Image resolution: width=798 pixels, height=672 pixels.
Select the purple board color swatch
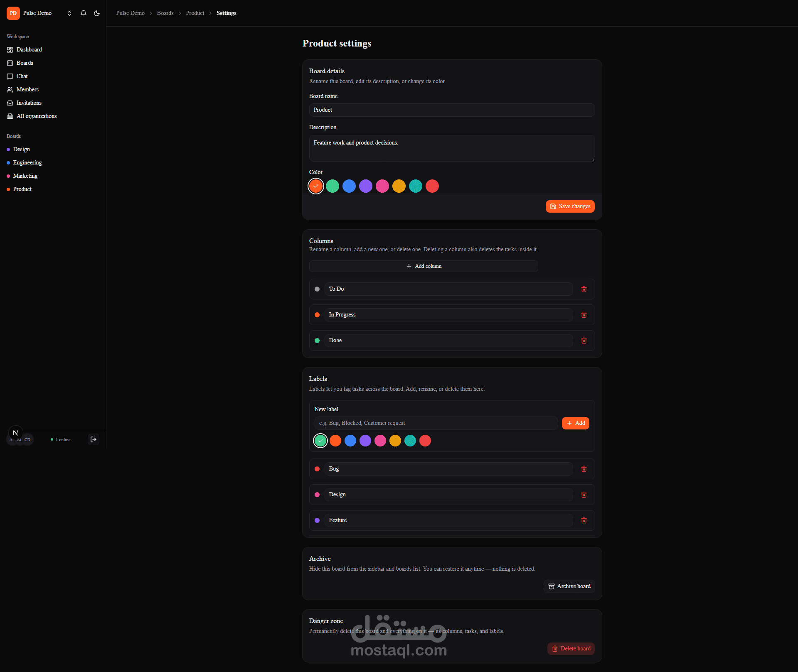pos(366,186)
